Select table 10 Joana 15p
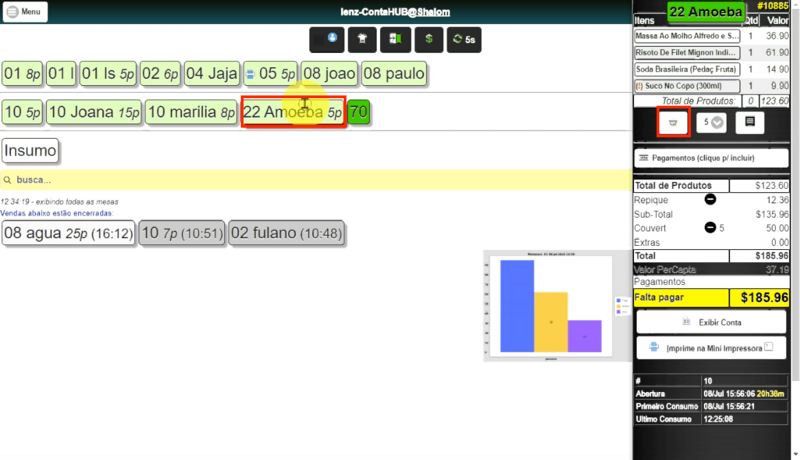 (94, 112)
